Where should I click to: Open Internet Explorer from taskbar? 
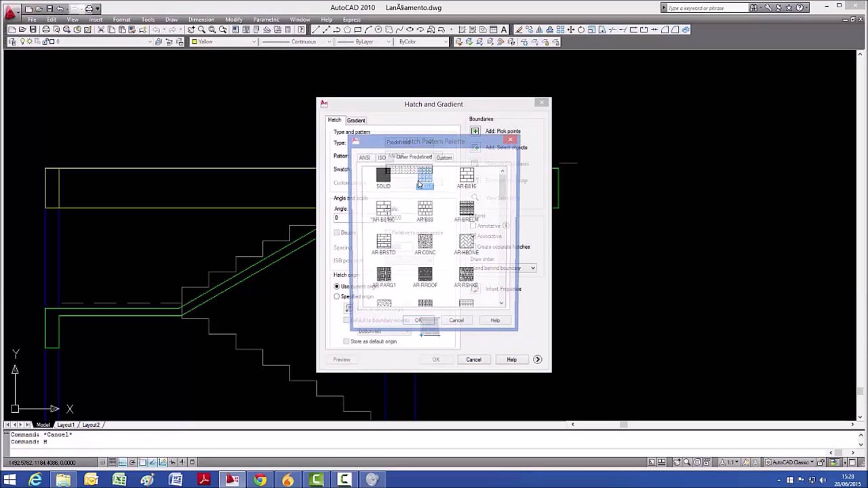pos(35,480)
